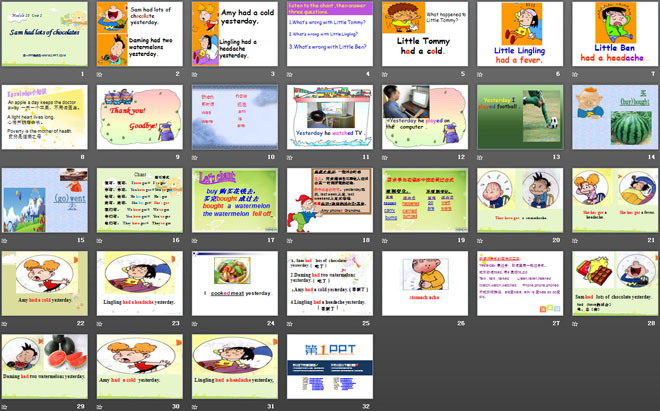Select slide 8 with apple a day proverb
This screenshot has height=411, width=660.
[x=45, y=117]
